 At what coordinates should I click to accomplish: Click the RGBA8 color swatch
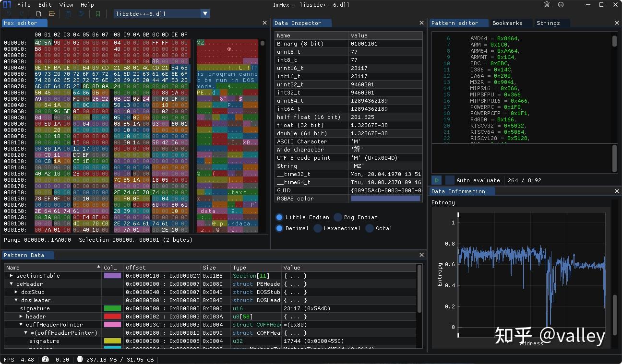(385, 198)
